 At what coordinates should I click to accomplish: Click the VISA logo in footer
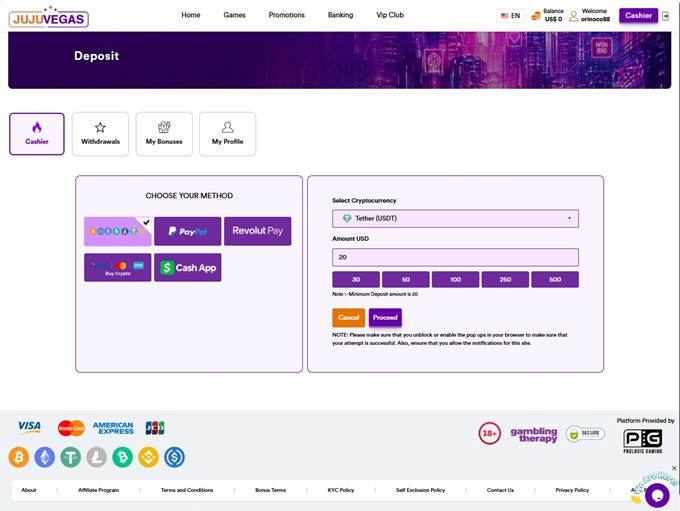pos(29,427)
